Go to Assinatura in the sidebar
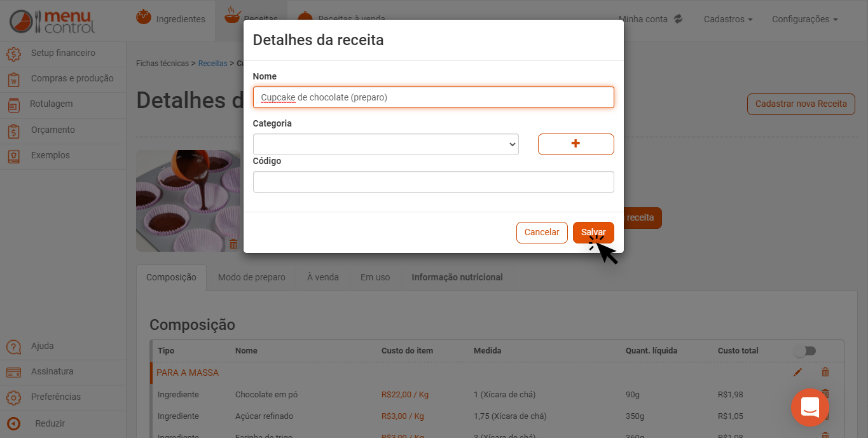The height and width of the screenshot is (438, 868). coord(63,372)
